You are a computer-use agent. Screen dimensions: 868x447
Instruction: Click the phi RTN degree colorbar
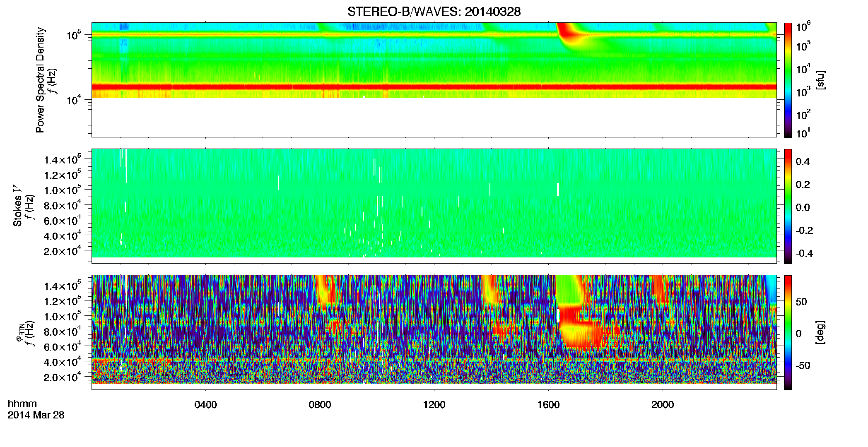click(788, 332)
